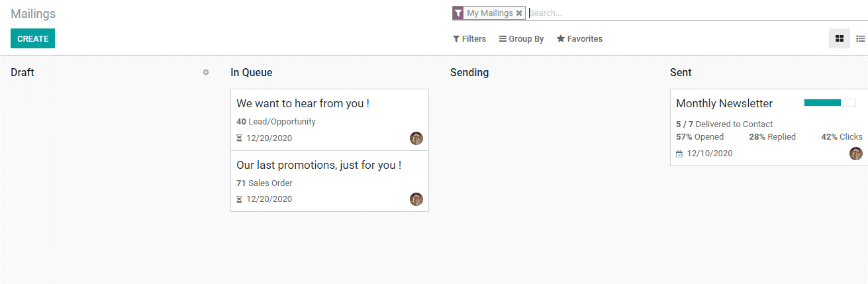Click the funnel icon on the My Mailings facet
Viewport: 868px width, 284px height.
[x=458, y=13]
